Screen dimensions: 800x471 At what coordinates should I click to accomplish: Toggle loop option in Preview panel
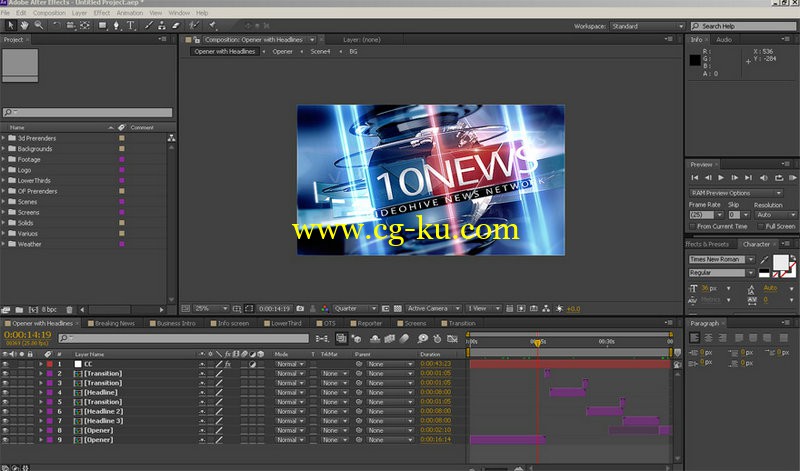click(x=779, y=178)
